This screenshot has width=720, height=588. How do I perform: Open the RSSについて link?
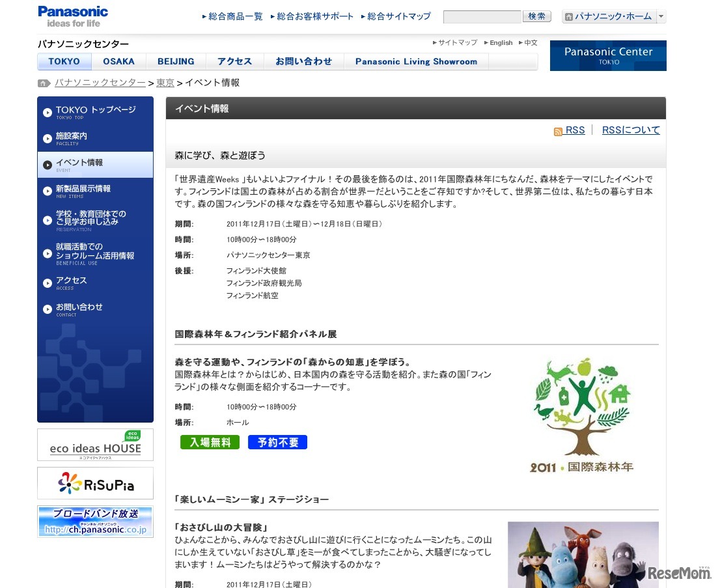click(630, 130)
